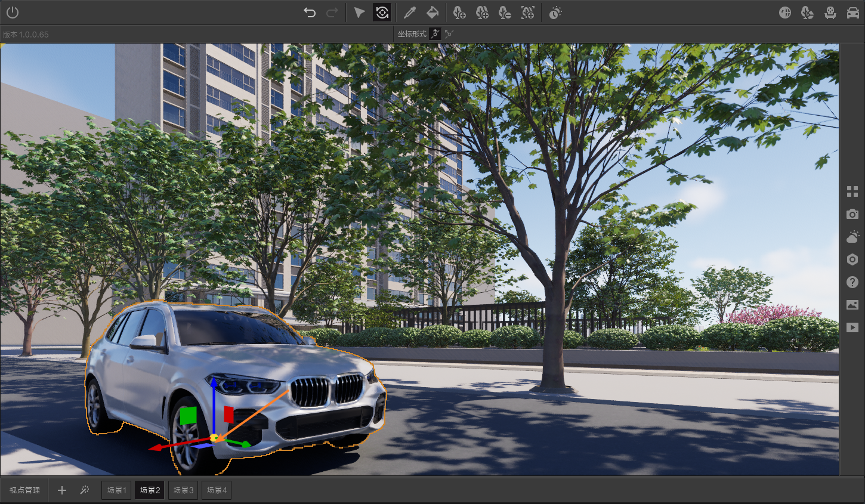Screen dimensions: 865x504
Task: Open the globe material library
Action: (785, 13)
